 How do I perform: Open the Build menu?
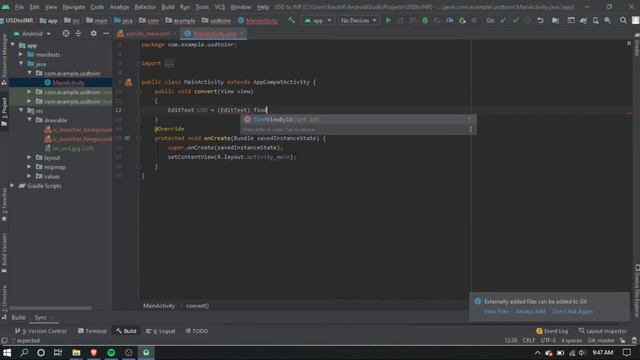coord(168,7)
